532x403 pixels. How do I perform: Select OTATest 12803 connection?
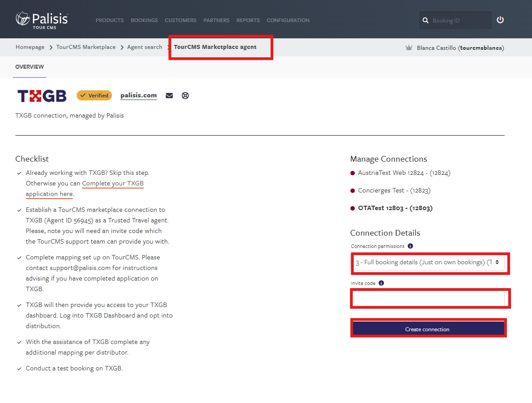[395, 208]
